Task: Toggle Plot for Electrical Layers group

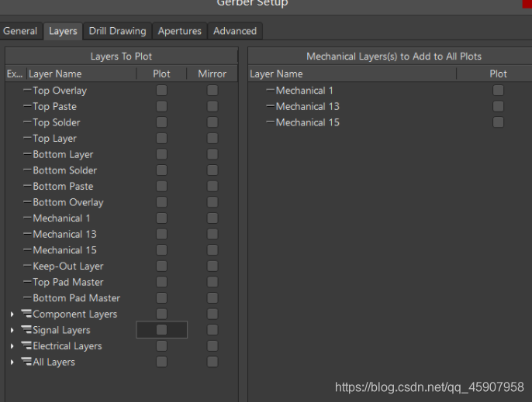Action: tap(161, 345)
